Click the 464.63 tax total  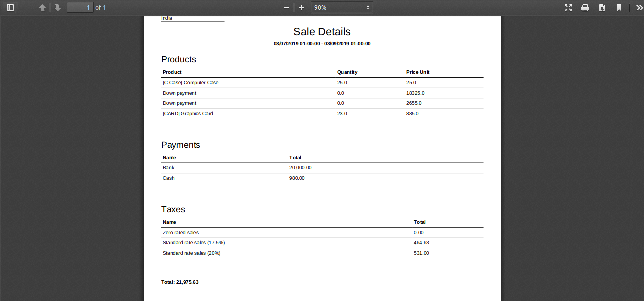(421, 243)
